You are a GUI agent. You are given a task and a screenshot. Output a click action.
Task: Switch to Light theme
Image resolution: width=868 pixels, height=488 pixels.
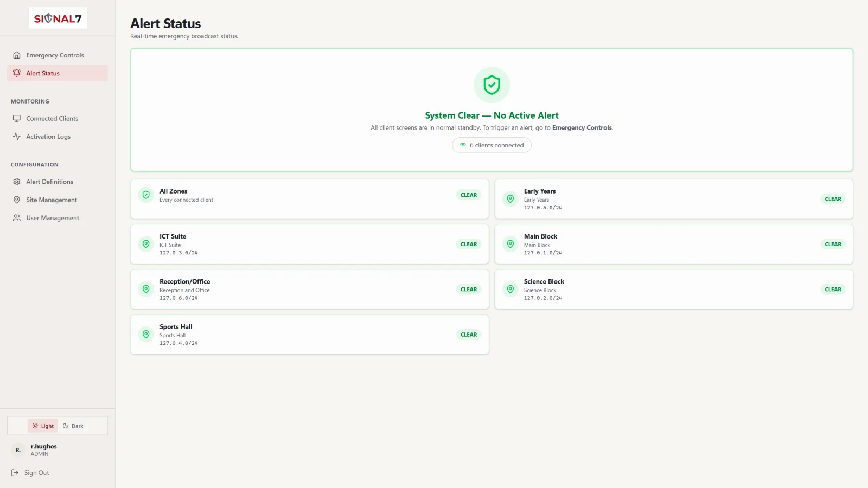point(43,426)
